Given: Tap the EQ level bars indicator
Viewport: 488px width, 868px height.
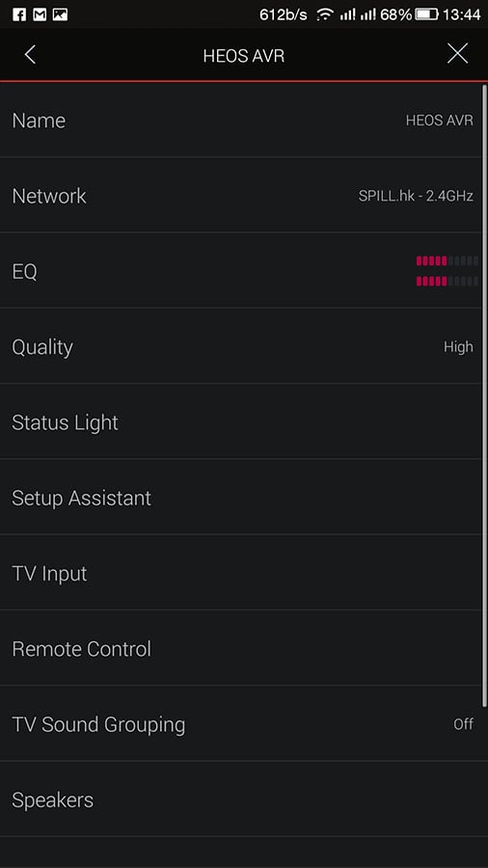Looking at the screenshot, I should click(x=447, y=271).
